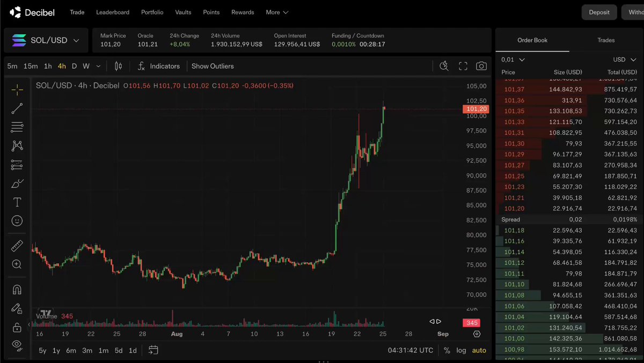Image resolution: width=644 pixels, height=363 pixels.
Task: Select the text annotation tool
Action: coord(17,202)
